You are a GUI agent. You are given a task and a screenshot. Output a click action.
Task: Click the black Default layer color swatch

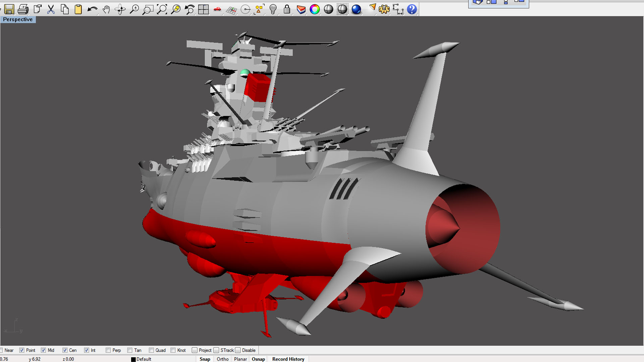(133, 359)
